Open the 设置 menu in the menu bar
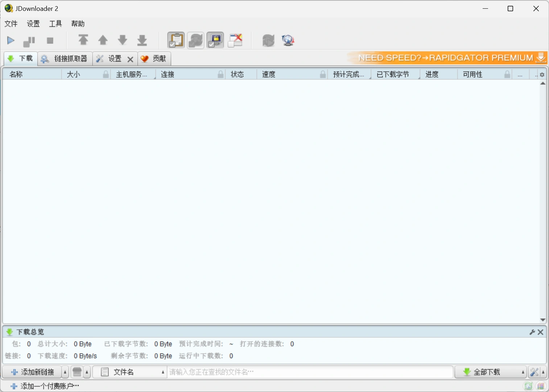The width and height of the screenshot is (549, 392). 33,24
